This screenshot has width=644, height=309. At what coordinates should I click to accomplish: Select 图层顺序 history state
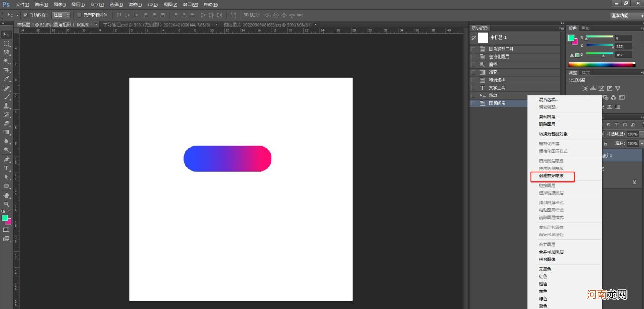coord(499,103)
